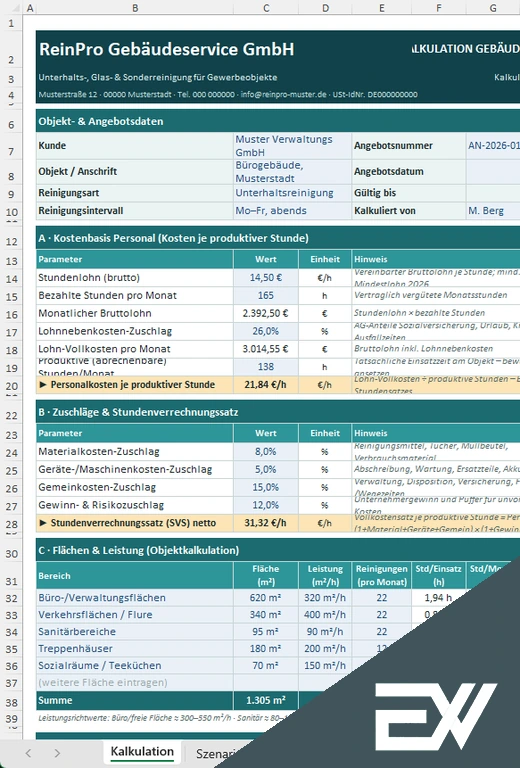Select the Sanitärbereiche cell
Viewport: 520px width, 768px height.
pyautogui.click(x=135, y=632)
